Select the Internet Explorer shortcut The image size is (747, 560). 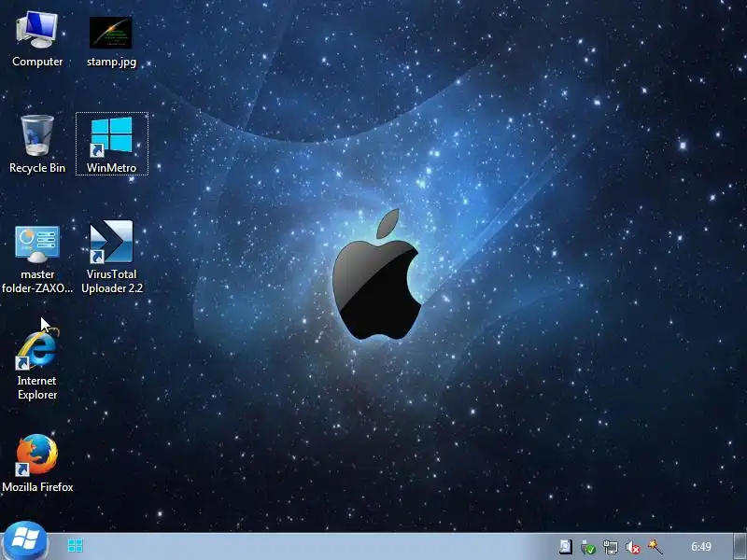37,349
